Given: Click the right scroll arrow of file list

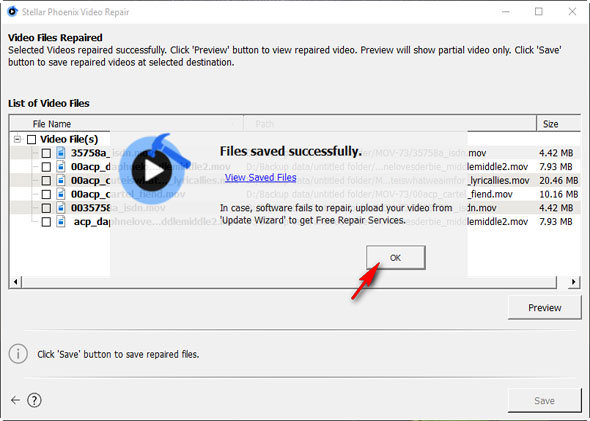Looking at the screenshot, I should (x=573, y=282).
